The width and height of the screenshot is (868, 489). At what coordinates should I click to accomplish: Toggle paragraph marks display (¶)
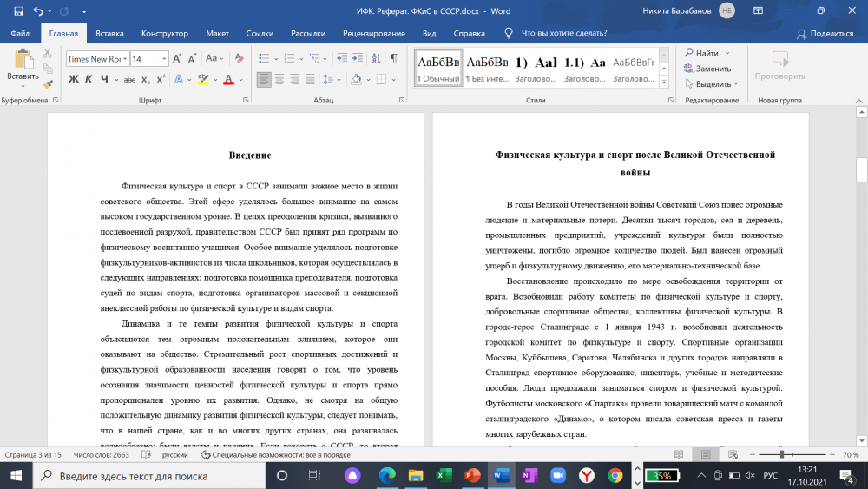(393, 59)
